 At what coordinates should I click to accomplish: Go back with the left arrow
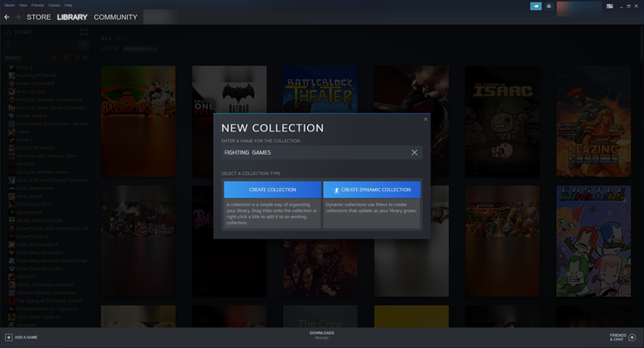click(7, 17)
